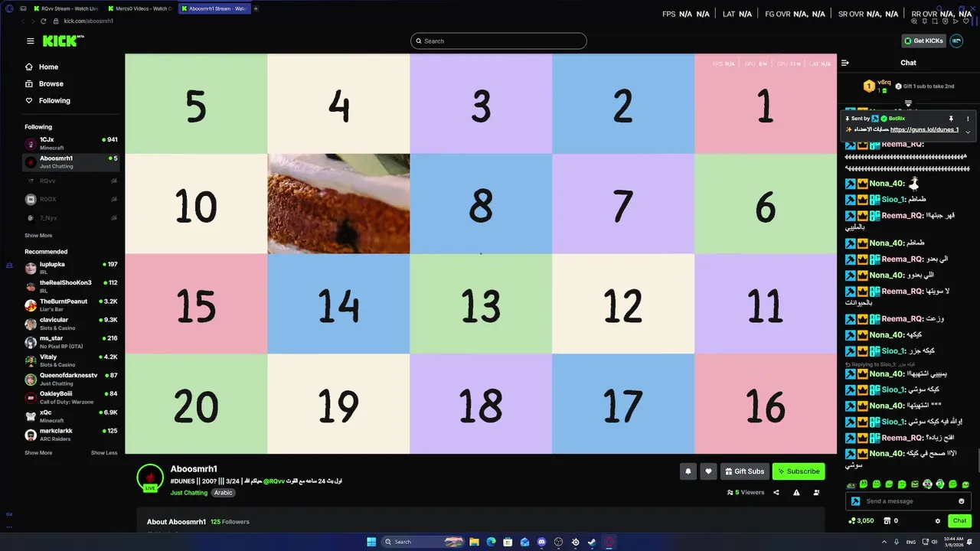Follow channel with the heart icon

pyautogui.click(x=708, y=471)
